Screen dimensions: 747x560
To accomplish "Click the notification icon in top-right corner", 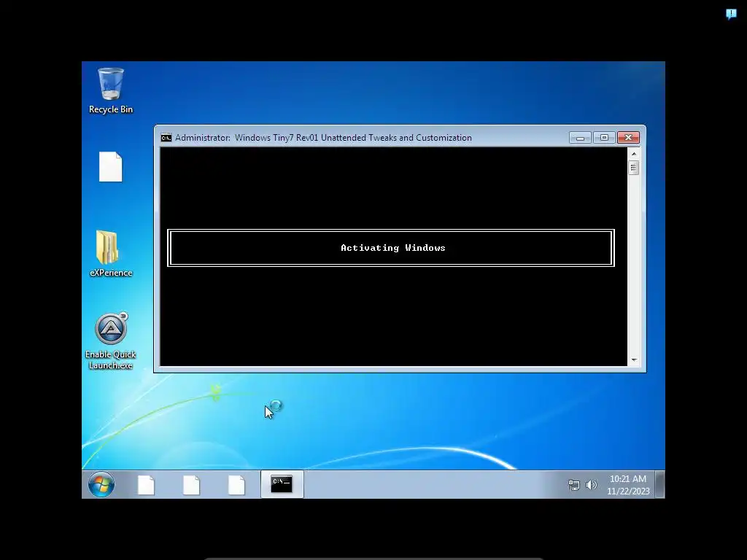I will 731,14.
